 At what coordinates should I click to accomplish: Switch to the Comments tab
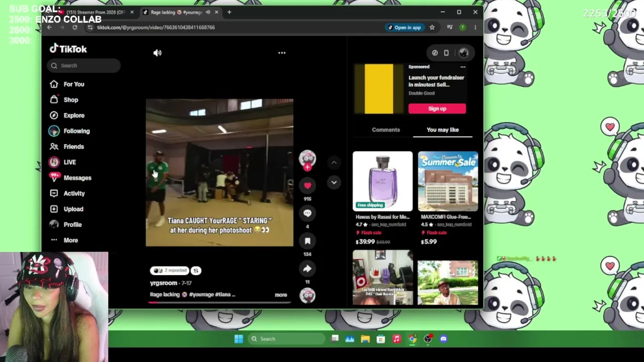click(x=386, y=130)
